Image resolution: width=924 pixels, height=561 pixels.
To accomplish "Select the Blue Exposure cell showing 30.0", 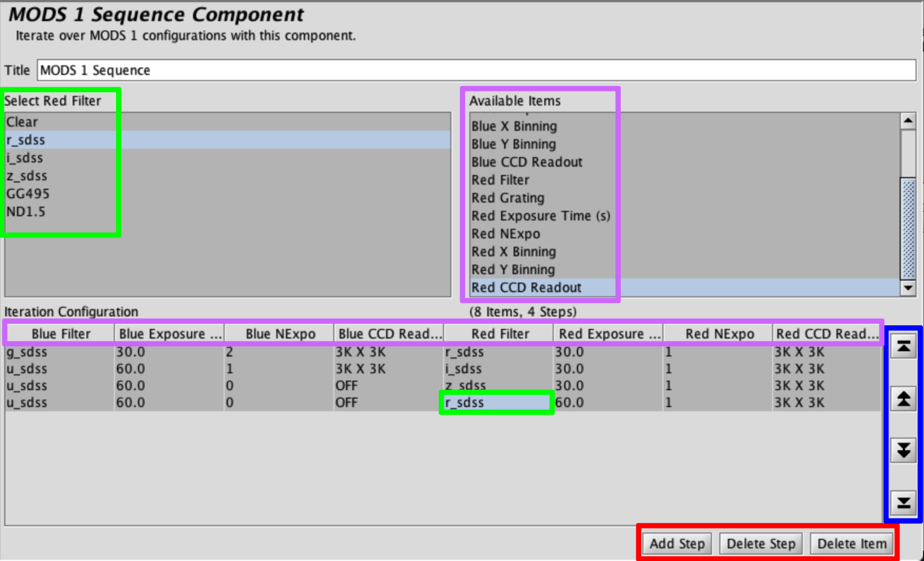I will (169, 352).
